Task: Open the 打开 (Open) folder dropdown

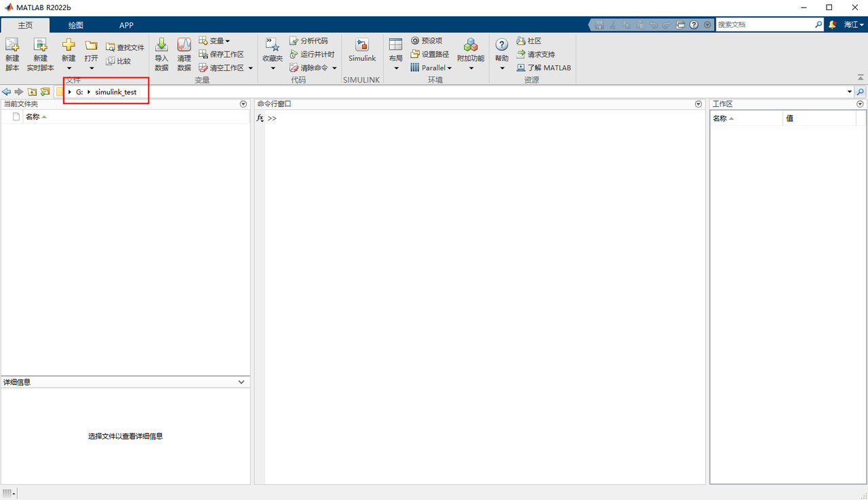Action: (x=92, y=54)
